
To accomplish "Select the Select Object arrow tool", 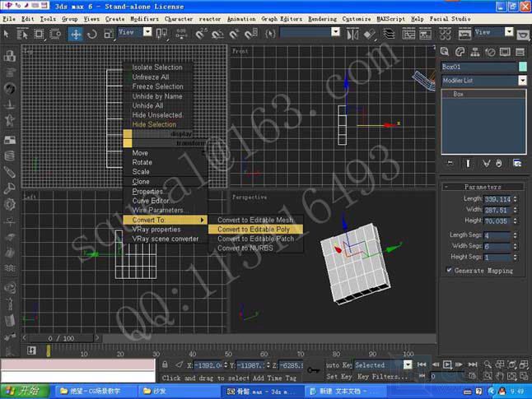I will pyautogui.click(x=6, y=34).
